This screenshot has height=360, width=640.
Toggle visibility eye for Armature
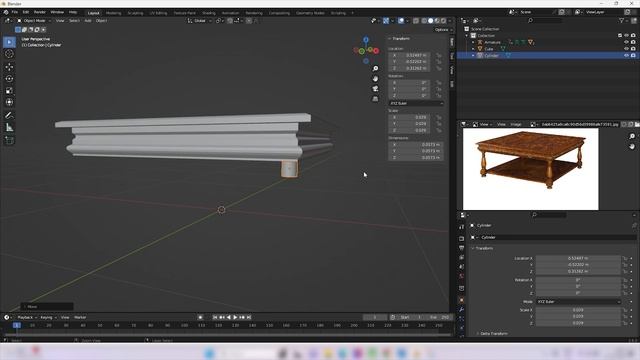point(626,42)
